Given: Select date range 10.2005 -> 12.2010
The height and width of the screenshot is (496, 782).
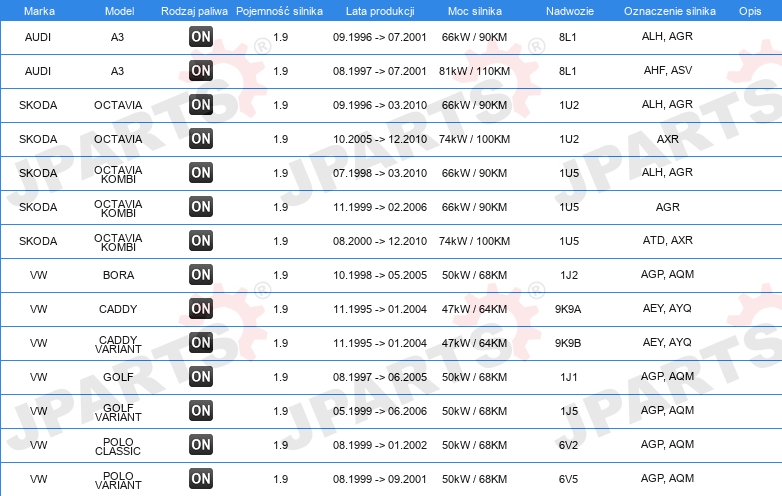Looking at the screenshot, I should [x=380, y=139].
